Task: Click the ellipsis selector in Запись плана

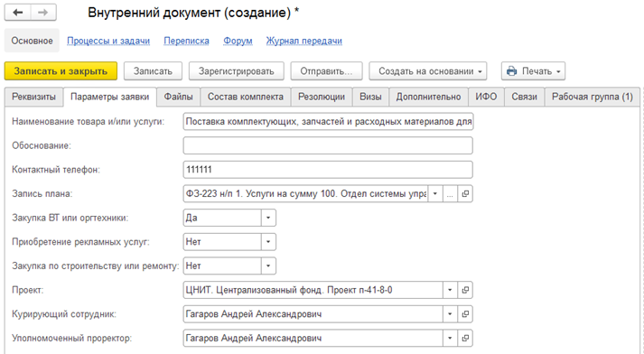Action: 450,194
